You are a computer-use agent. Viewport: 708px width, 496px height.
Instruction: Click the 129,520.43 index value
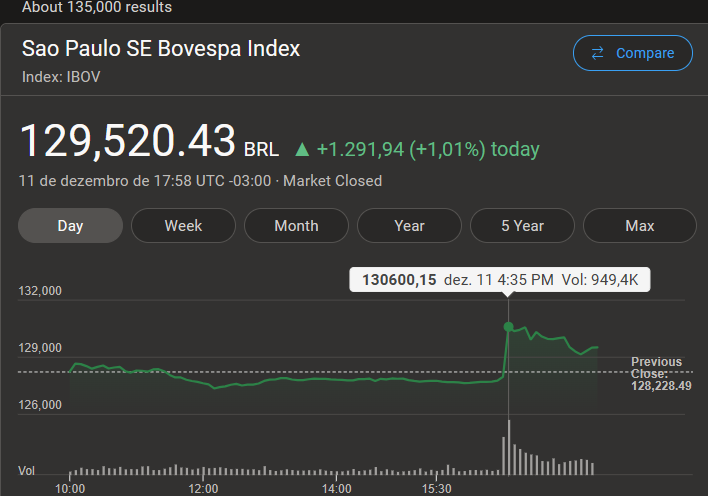(x=128, y=141)
